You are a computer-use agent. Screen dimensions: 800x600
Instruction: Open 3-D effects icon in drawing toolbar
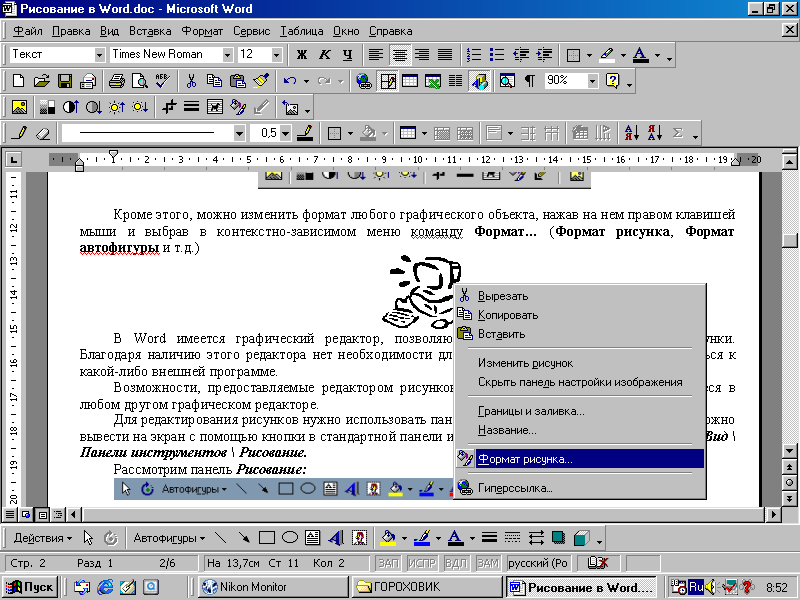point(581,538)
